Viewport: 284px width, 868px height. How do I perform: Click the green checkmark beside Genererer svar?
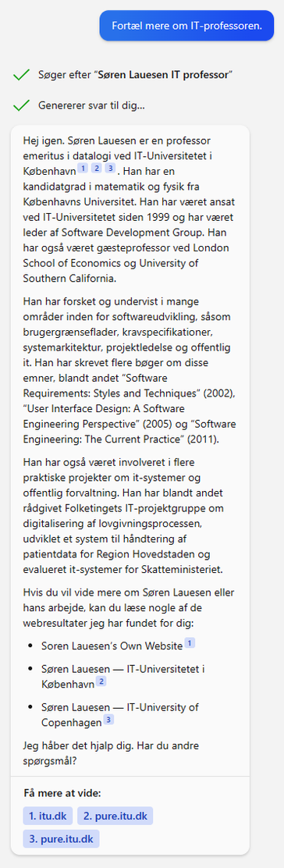[x=21, y=105]
